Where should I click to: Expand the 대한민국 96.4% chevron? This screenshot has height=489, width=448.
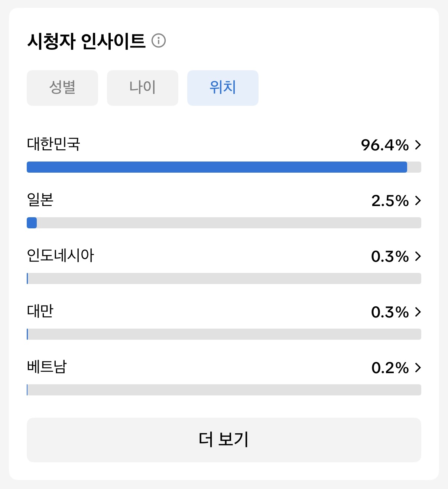click(x=418, y=145)
